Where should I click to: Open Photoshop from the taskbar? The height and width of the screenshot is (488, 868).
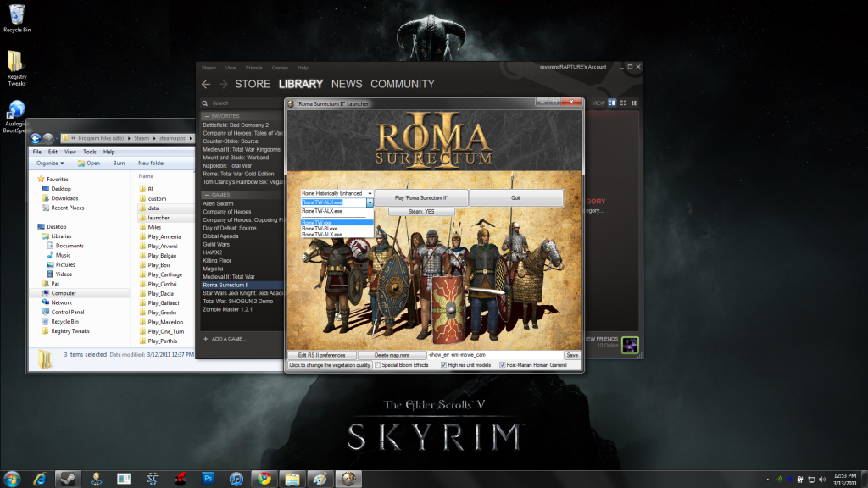click(x=209, y=478)
